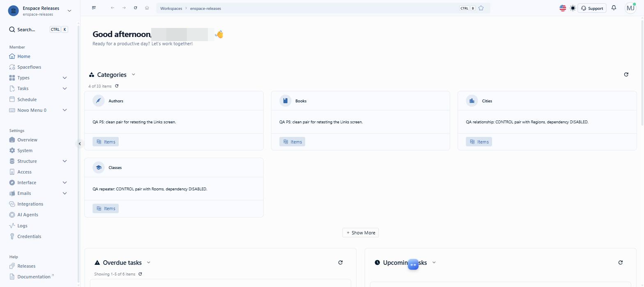The width and height of the screenshot is (644, 287).
Task: Refresh the Overdue tasks widget
Action: (340, 262)
